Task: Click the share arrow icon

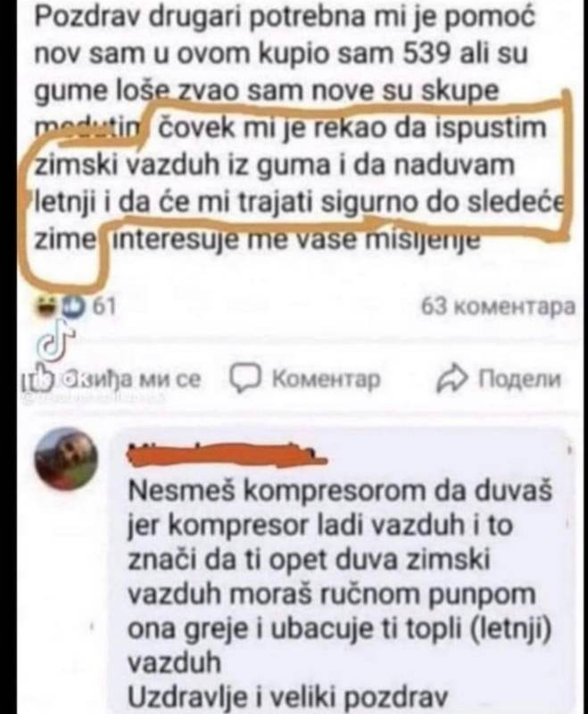Action: (x=451, y=378)
